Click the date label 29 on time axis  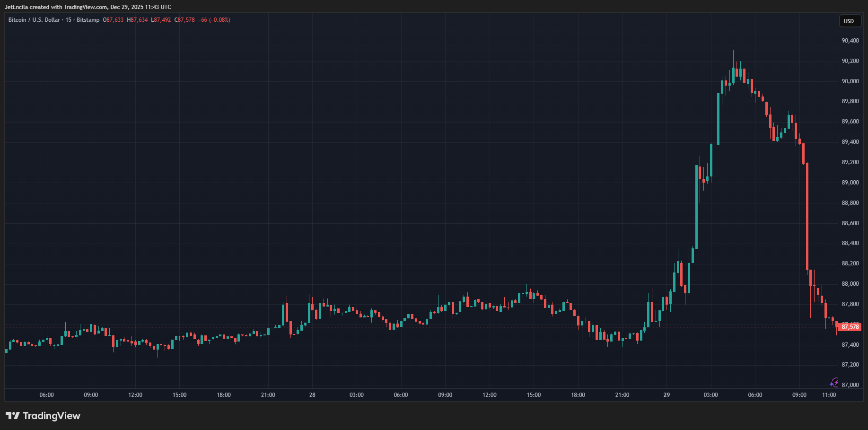666,395
